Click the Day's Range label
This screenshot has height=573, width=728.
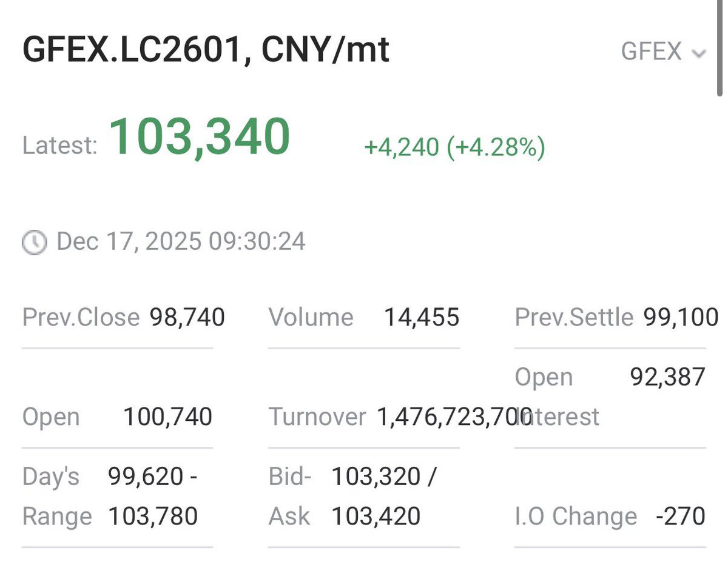click(57, 497)
